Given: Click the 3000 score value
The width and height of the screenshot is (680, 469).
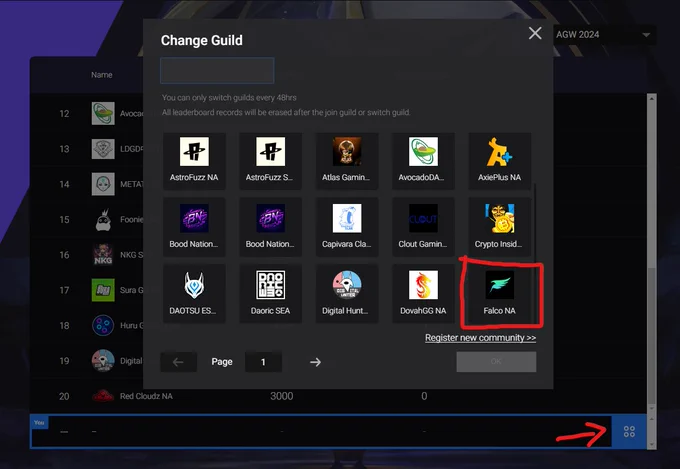Looking at the screenshot, I should click(281, 396).
